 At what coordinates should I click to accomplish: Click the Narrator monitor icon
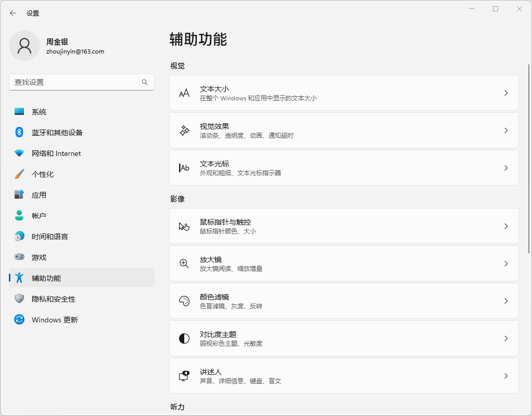pyautogui.click(x=184, y=376)
